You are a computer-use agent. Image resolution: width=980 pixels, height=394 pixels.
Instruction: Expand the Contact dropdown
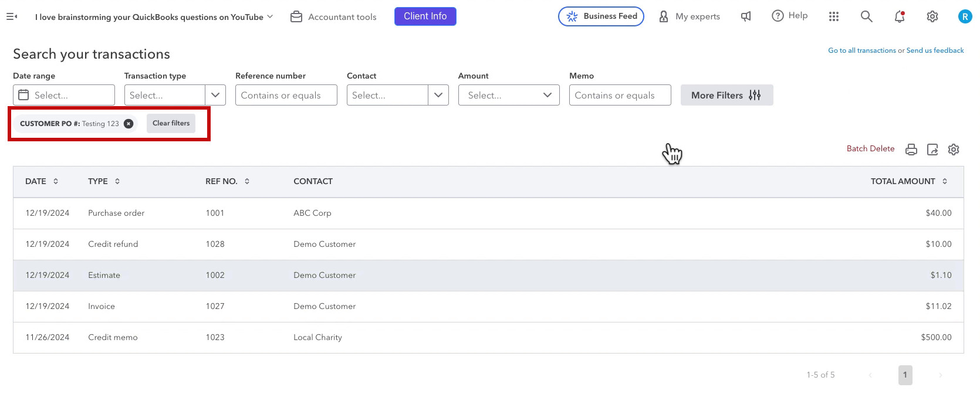pos(438,95)
